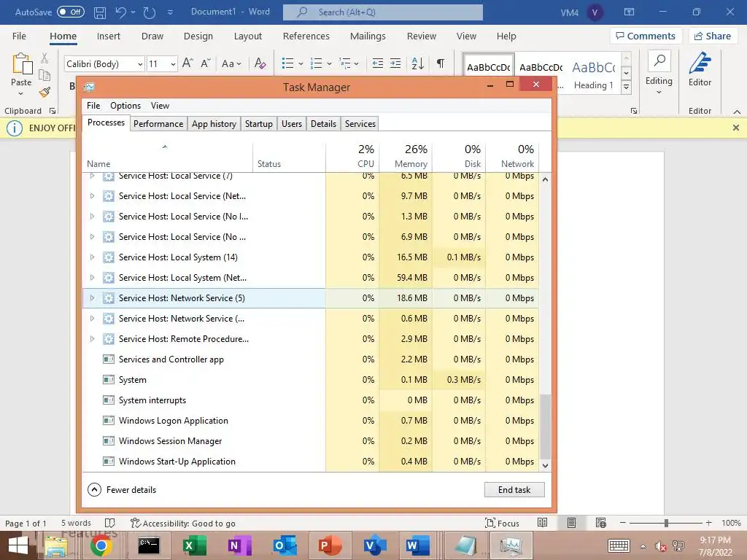The height and width of the screenshot is (560, 747).
Task: Open the Insert ribbon tab
Action: pyautogui.click(x=109, y=36)
